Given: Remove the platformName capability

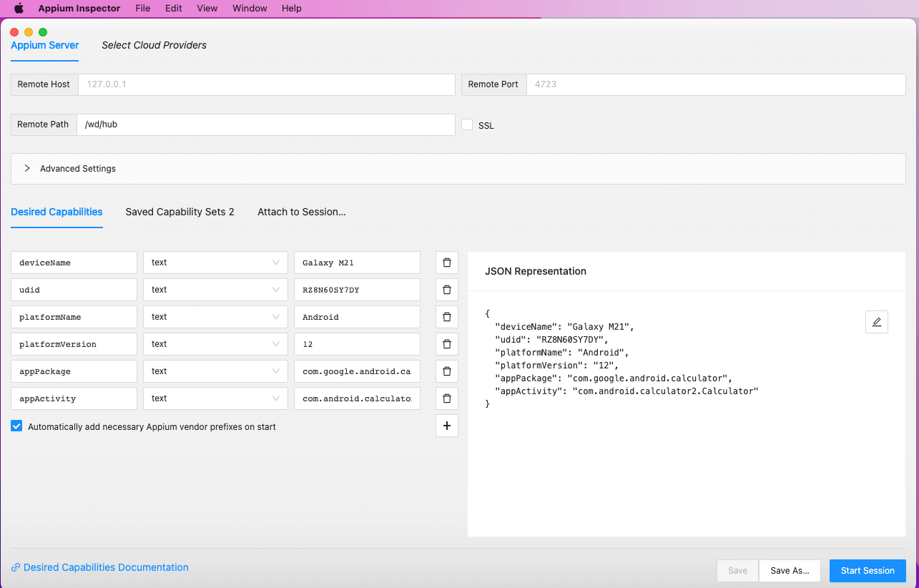Looking at the screenshot, I should point(447,317).
